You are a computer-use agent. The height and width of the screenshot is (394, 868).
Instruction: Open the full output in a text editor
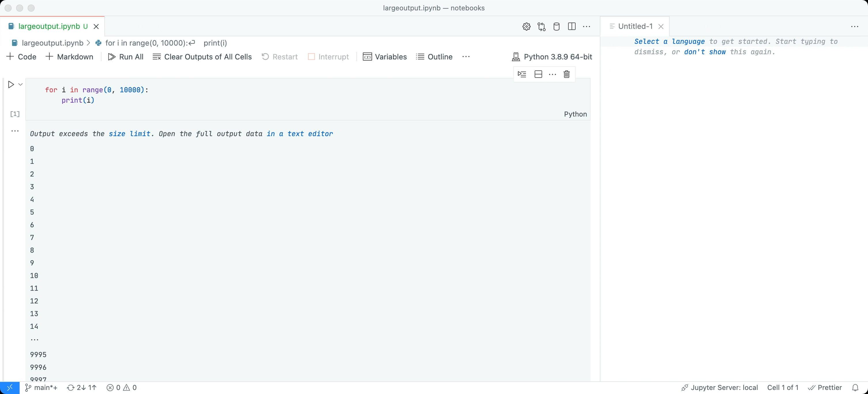[300, 133]
